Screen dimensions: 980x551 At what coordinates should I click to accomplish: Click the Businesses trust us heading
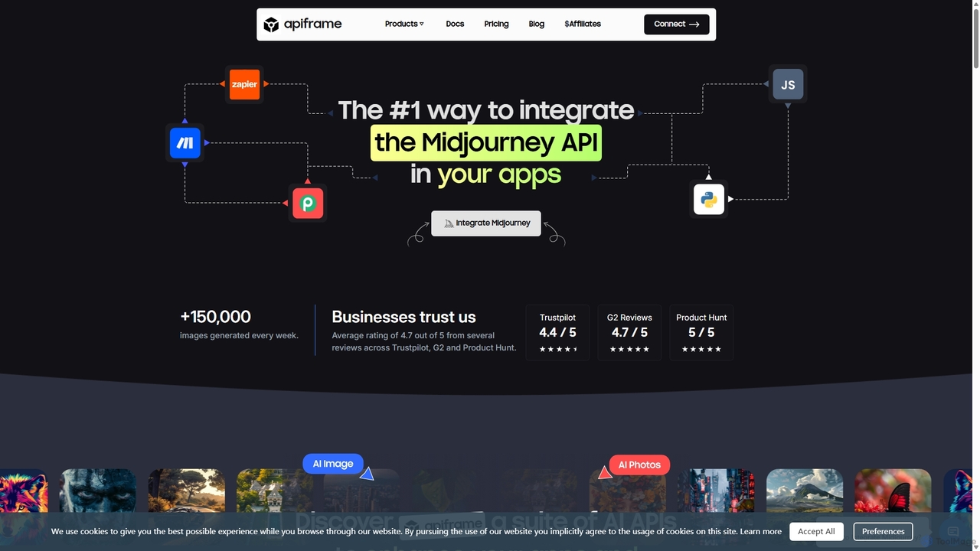tap(403, 317)
